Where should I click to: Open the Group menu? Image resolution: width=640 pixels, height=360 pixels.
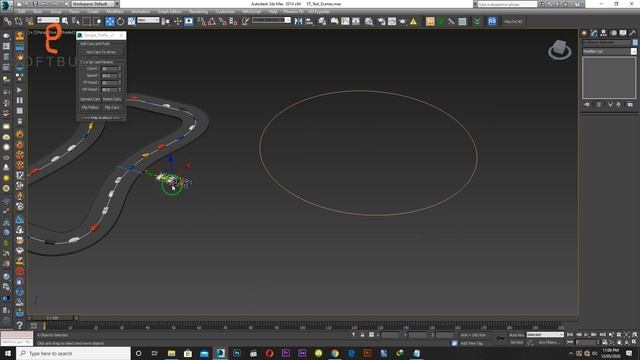(x=56, y=12)
